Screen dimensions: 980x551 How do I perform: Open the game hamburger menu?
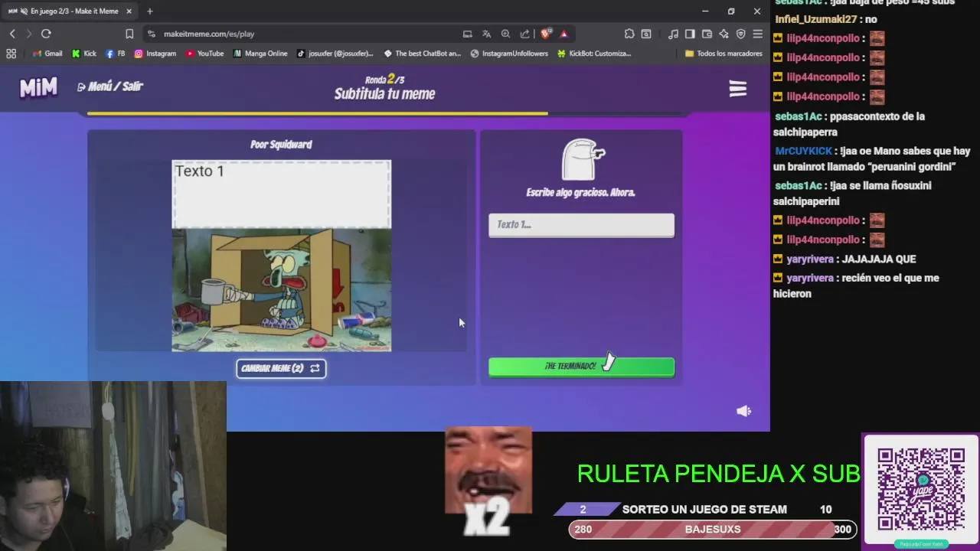point(737,89)
